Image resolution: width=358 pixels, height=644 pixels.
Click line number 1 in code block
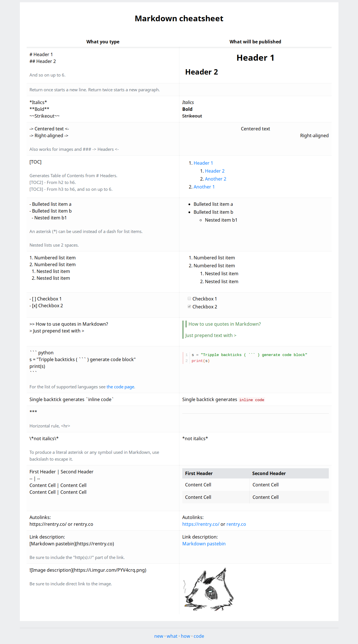187,355
